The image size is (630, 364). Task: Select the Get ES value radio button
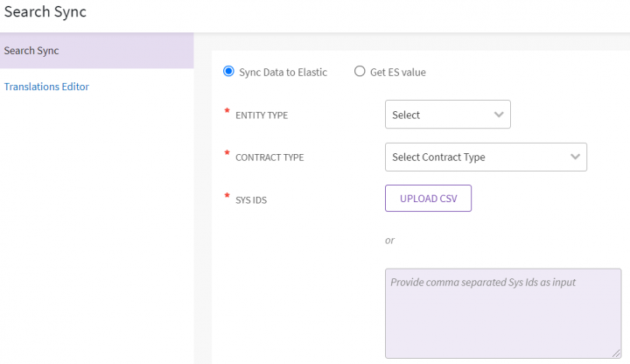point(360,72)
